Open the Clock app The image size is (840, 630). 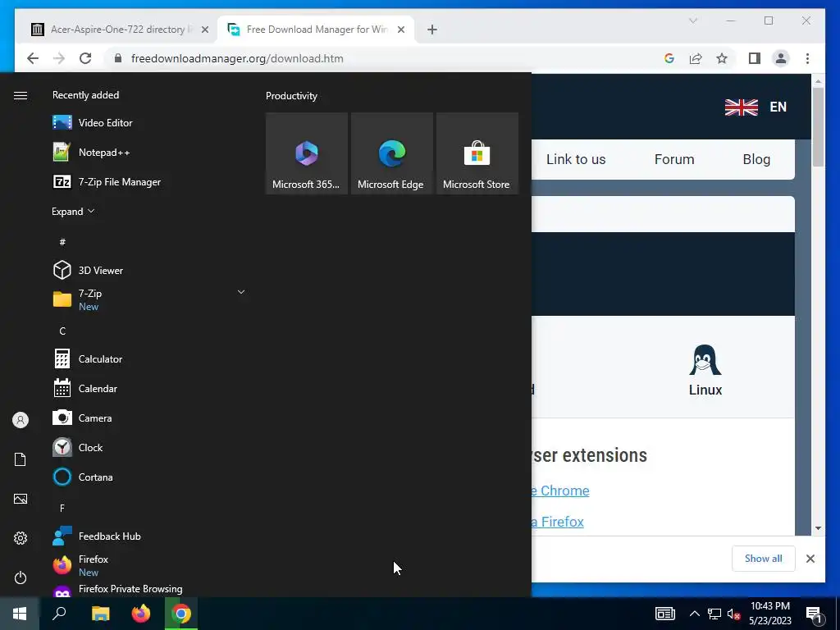tap(148, 447)
